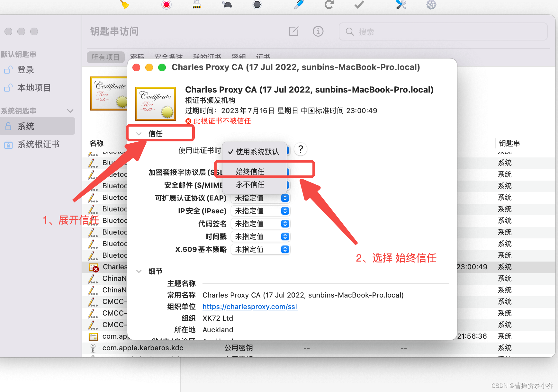The height and width of the screenshot is (392, 558).
Task: Click 此根证书不被信任 warning text
Action: 222,121
